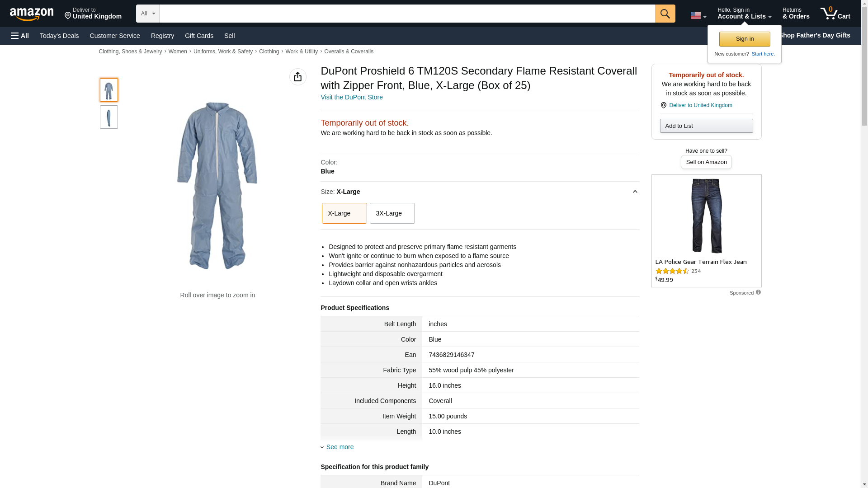Click the Add to List button
The image size is (868, 488).
[706, 126]
